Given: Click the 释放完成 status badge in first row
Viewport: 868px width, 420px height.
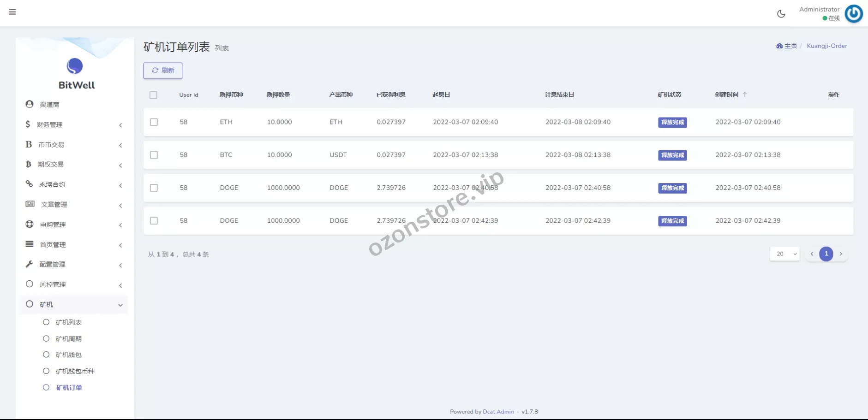Looking at the screenshot, I should tap(672, 123).
